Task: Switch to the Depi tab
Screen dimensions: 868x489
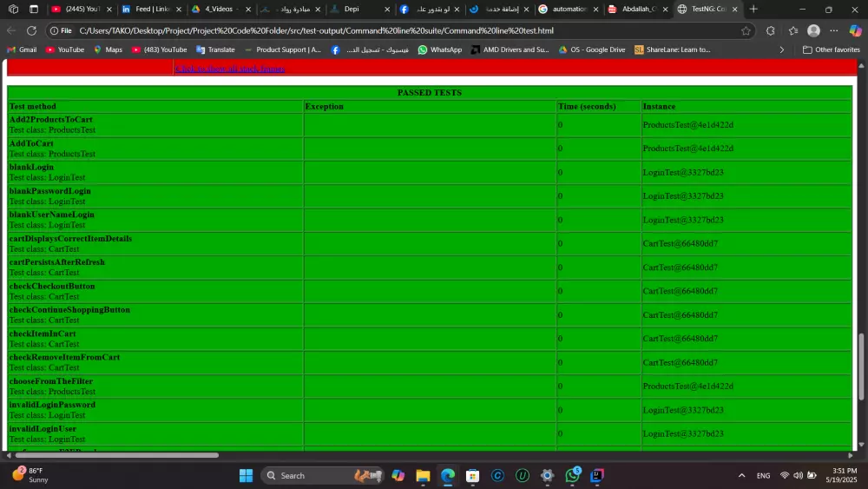Action: click(x=360, y=9)
